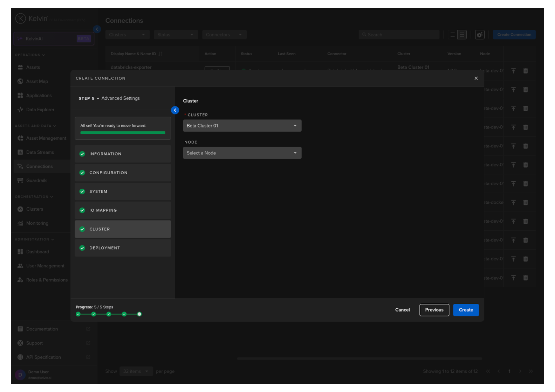Cancel the connection creation
Screen dimensions: 555x392
tap(402, 310)
